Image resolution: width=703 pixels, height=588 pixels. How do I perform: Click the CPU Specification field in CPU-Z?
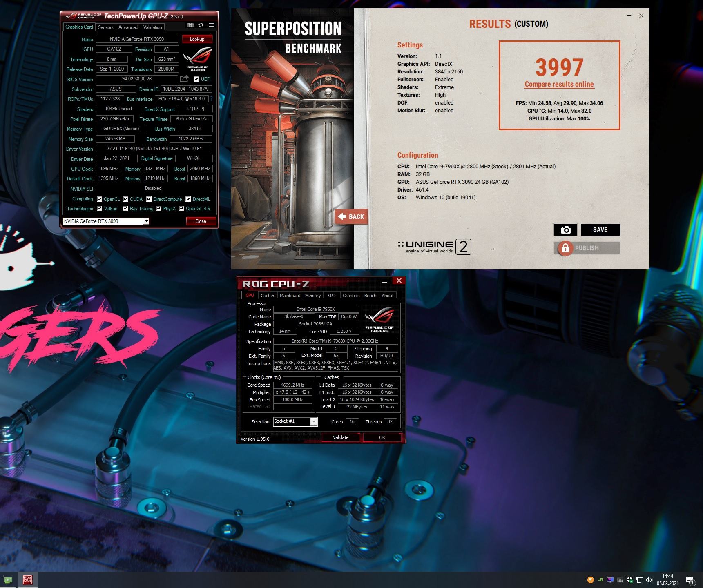[x=335, y=341]
